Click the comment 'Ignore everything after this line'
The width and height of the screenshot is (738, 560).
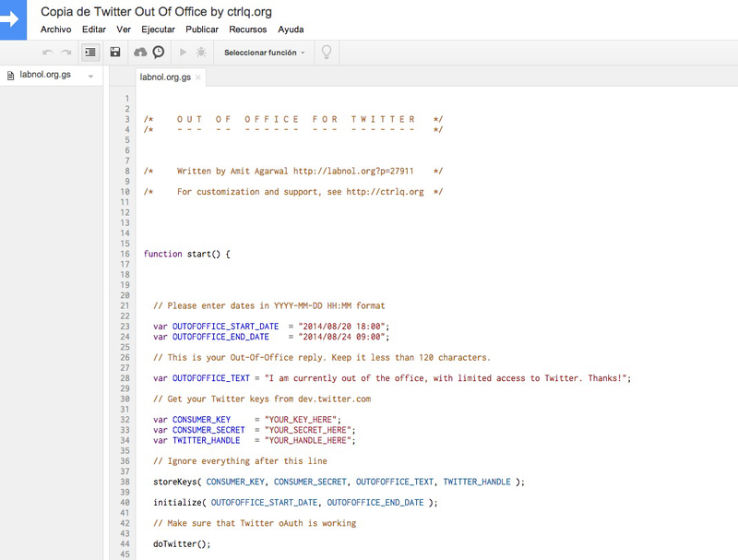tap(240, 461)
